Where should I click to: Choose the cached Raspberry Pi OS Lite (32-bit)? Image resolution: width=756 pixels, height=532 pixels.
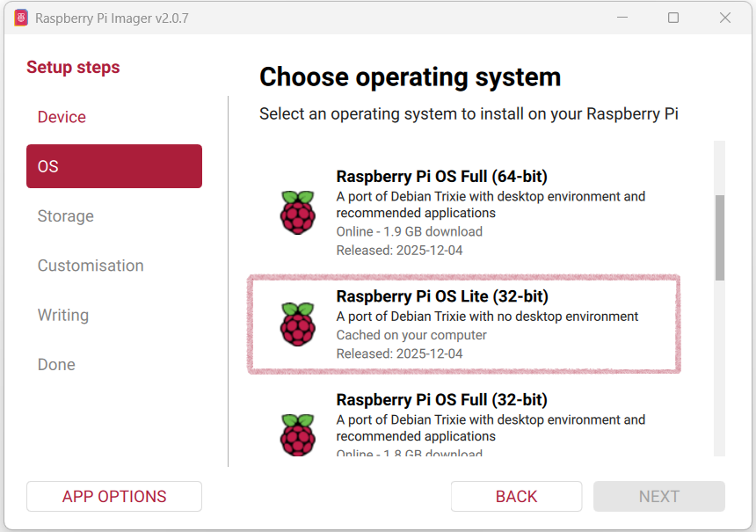[463, 324]
